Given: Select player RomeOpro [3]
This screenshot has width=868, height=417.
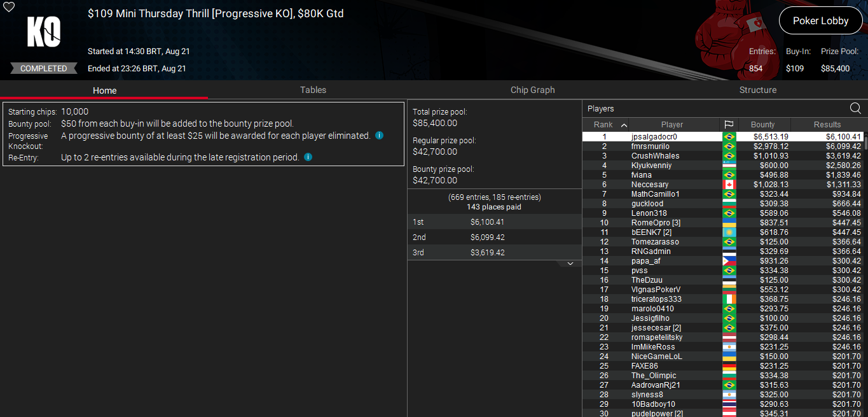Looking at the screenshot, I should click(722, 223).
